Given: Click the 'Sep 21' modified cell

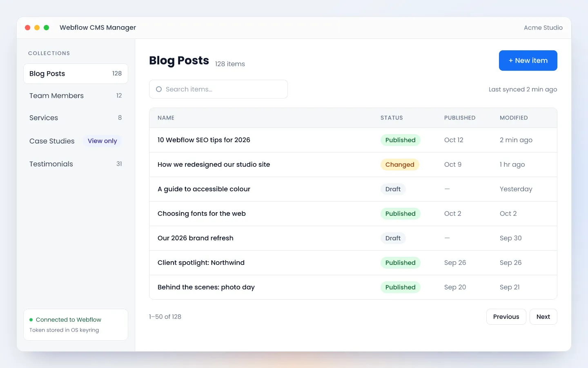Looking at the screenshot, I should tap(510, 287).
